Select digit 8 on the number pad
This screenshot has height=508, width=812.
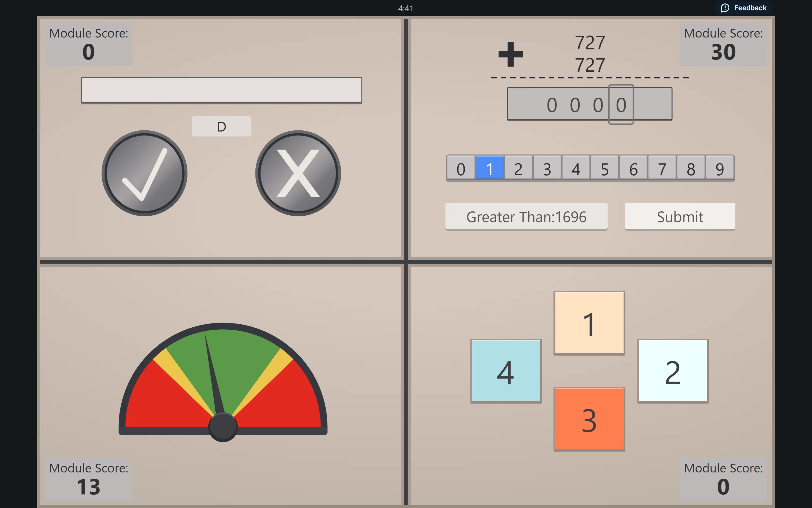[691, 168]
